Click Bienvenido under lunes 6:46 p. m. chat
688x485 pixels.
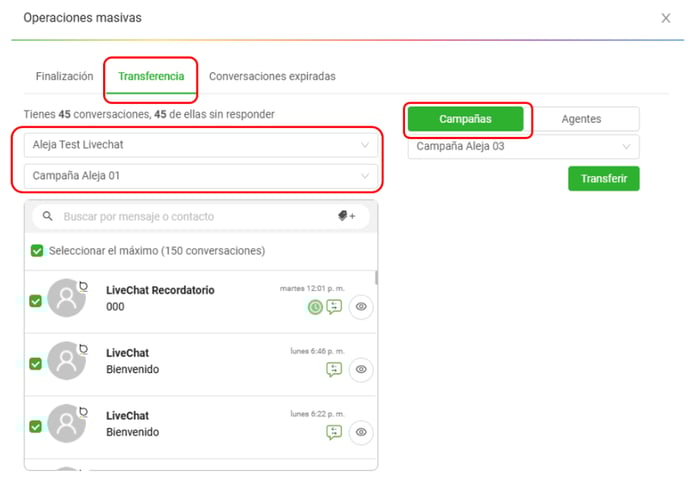tap(133, 370)
